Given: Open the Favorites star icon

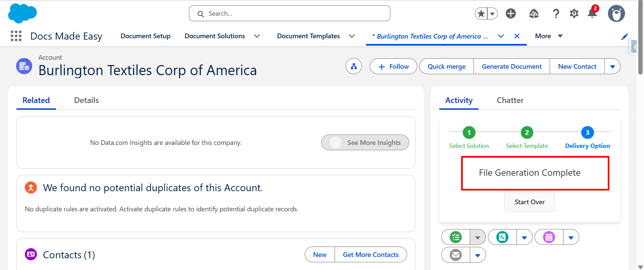Looking at the screenshot, I should [x=481, y=13].
